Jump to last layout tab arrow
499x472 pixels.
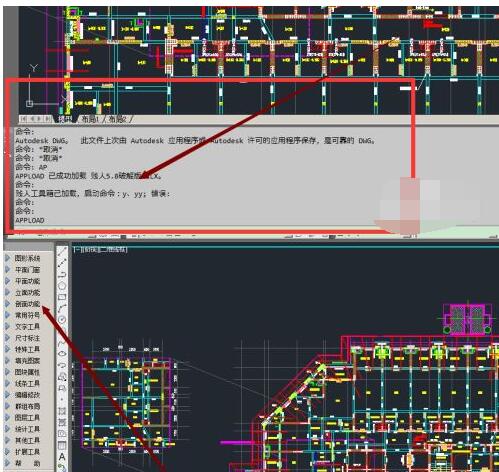coord(48,119)
